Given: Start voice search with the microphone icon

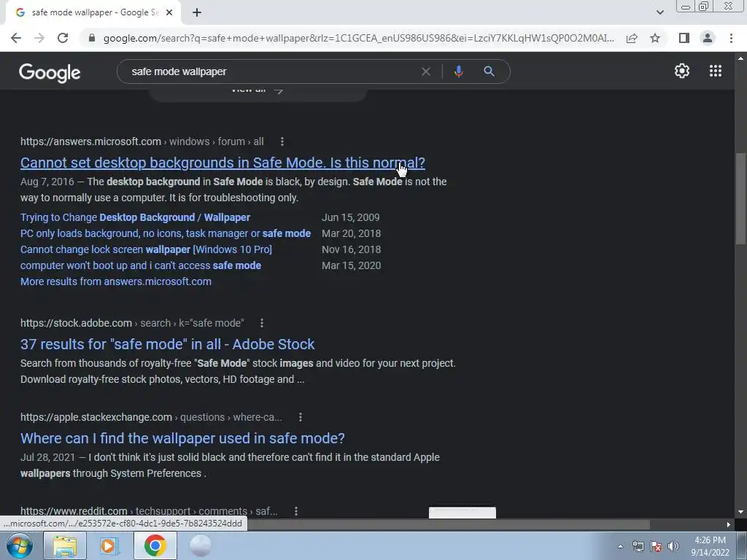Looking at the screenshot, I should pos(458,71).
